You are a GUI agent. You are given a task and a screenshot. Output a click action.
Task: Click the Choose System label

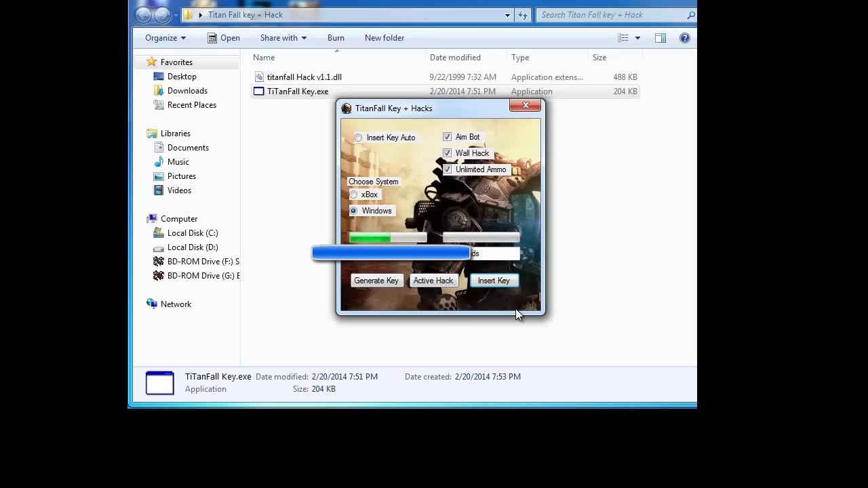pos(374,182)
